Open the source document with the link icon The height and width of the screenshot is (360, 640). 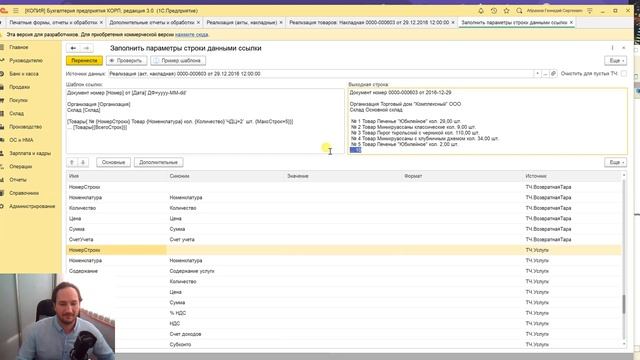pos(553,74)
